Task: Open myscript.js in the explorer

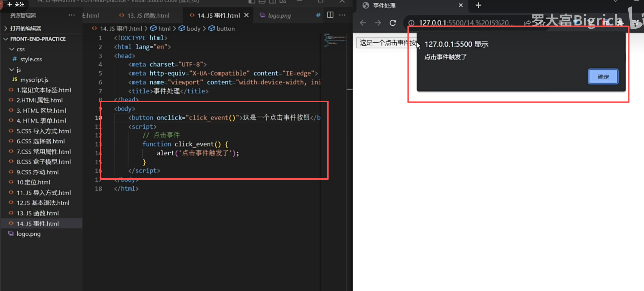Action: click(34, 80)
